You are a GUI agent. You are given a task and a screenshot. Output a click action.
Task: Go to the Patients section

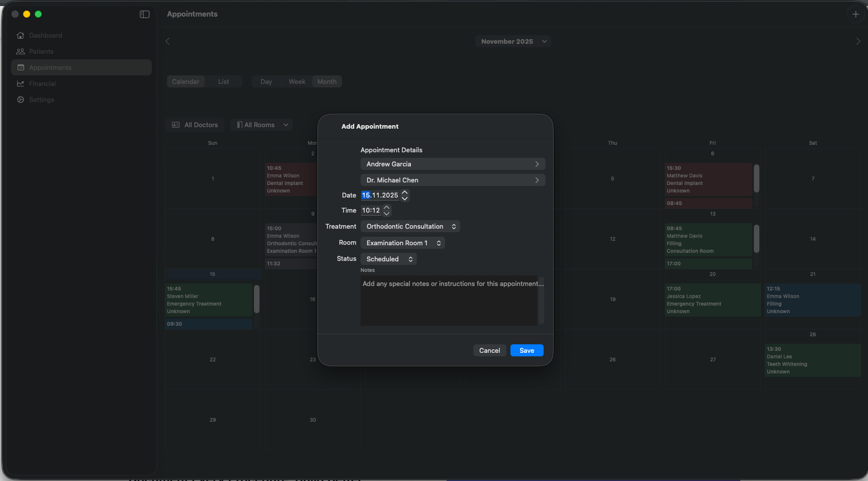(x=41, y=51)
